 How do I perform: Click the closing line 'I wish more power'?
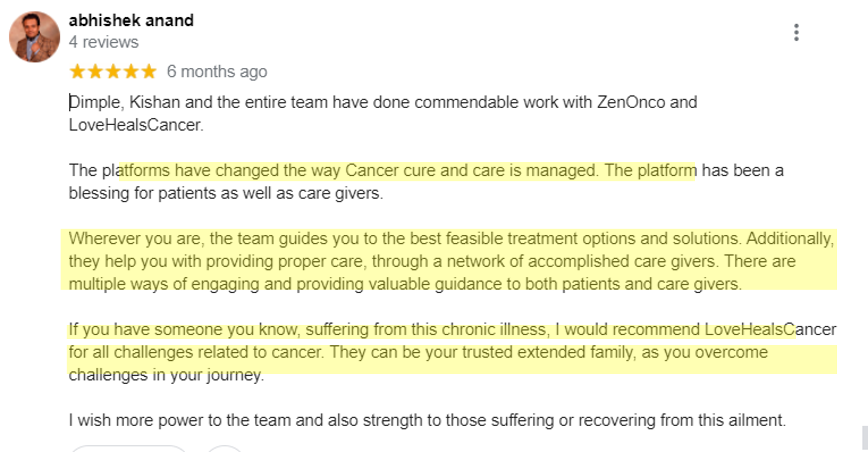tap(427, 420)
